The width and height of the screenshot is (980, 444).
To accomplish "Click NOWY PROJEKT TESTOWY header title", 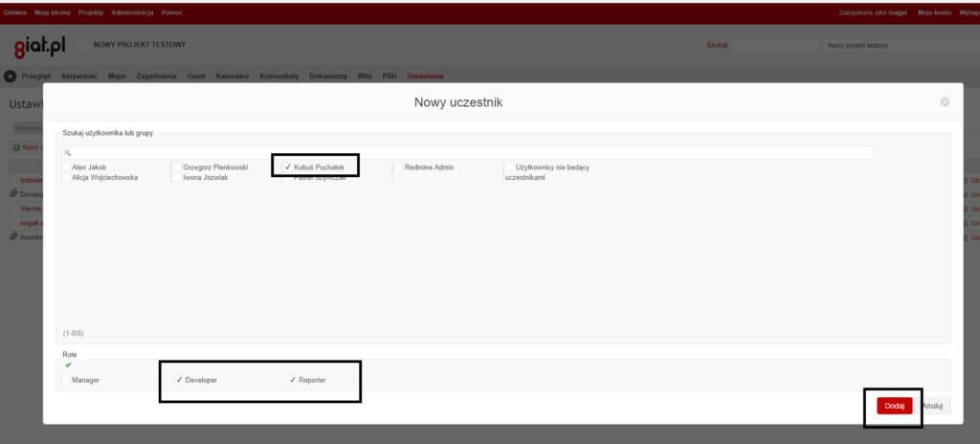I will click(140, 45).
